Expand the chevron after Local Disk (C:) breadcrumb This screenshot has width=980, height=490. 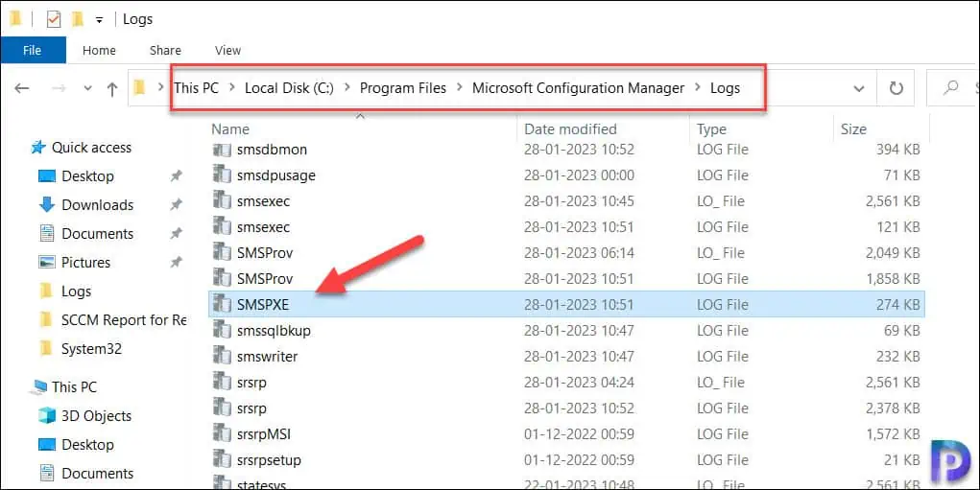(347, 88)
